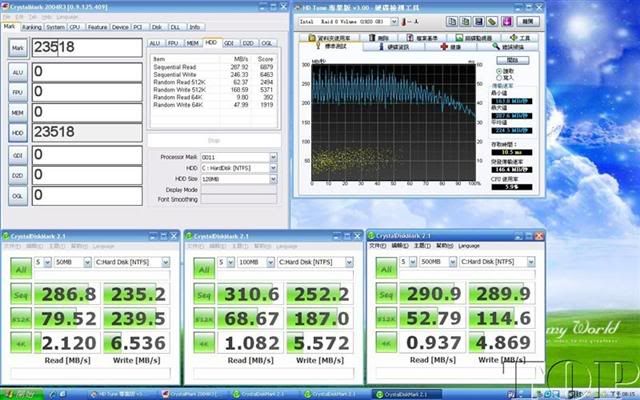Click the HDD benchmark button beside 23518
This screenshot has width=640, height=400.
coord(18,133)
